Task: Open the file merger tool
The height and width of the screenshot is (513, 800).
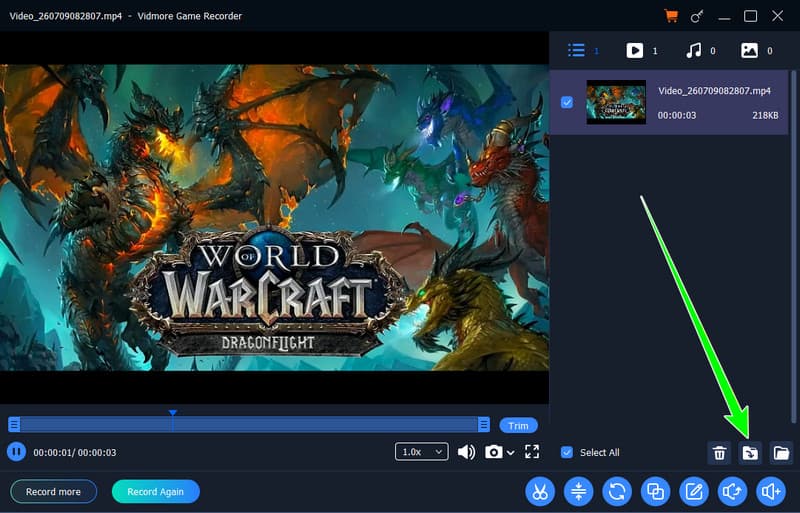Action: (656, 492)
